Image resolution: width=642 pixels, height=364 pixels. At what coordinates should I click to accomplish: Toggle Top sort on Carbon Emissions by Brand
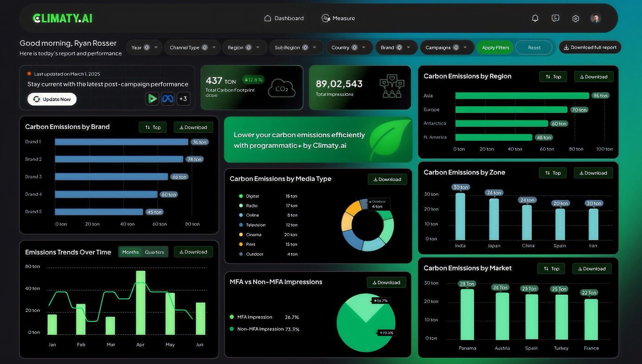pos(153,127)
